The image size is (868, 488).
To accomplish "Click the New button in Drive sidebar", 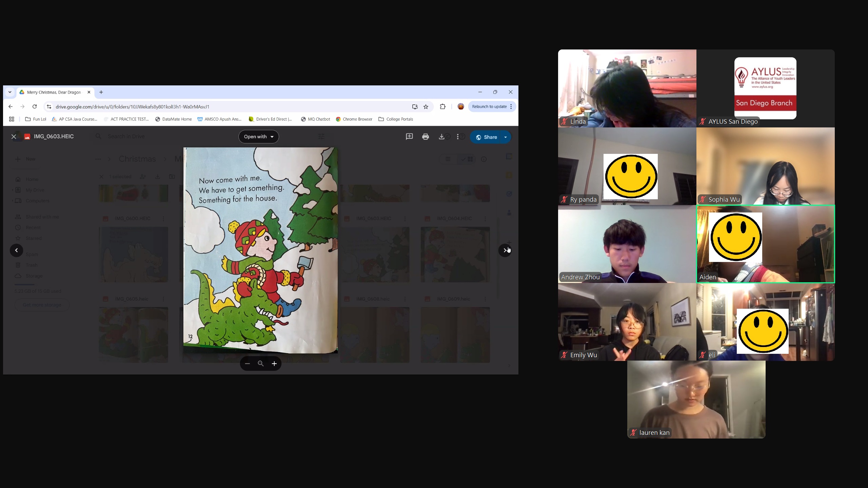I will (25, 159).
